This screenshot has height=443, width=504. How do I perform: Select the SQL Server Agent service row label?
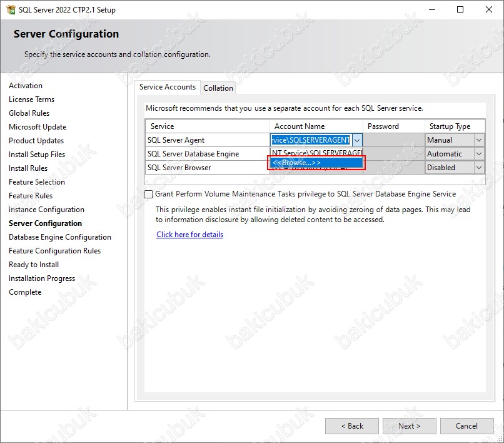click(176, 140)
